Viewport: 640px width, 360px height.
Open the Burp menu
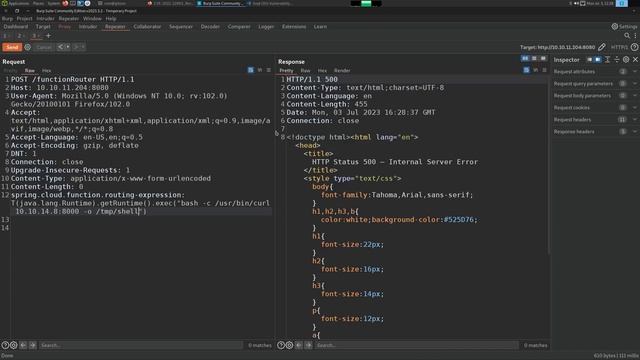click(x=7, y=18)
